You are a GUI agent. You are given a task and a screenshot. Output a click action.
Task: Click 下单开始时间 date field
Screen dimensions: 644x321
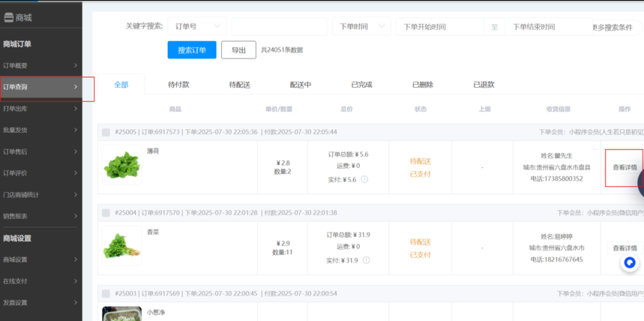(440, 27)
